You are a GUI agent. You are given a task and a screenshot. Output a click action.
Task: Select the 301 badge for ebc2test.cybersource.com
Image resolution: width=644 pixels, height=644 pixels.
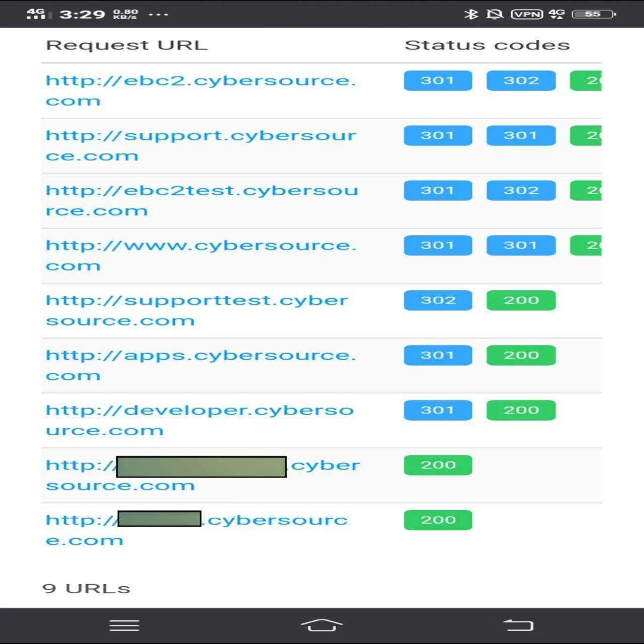(x=438, y=190)
